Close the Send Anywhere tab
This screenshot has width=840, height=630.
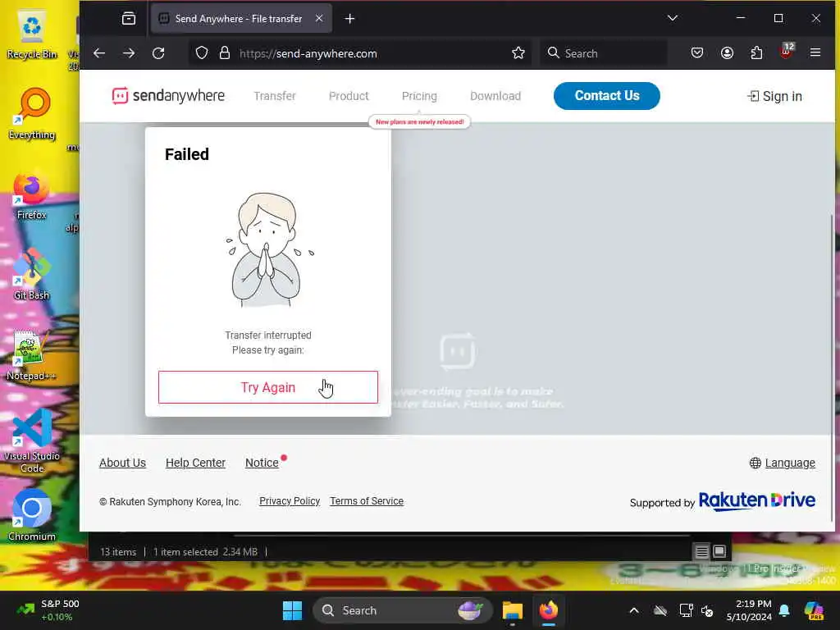[319, 18]
